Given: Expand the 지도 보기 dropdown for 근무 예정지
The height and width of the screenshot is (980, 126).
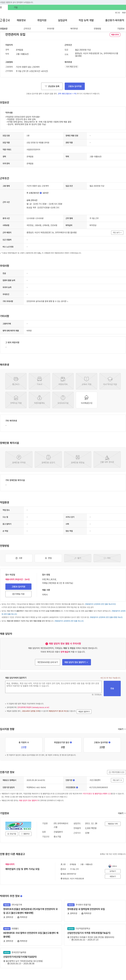Looking at the screenshot, I should pos(117,232).
